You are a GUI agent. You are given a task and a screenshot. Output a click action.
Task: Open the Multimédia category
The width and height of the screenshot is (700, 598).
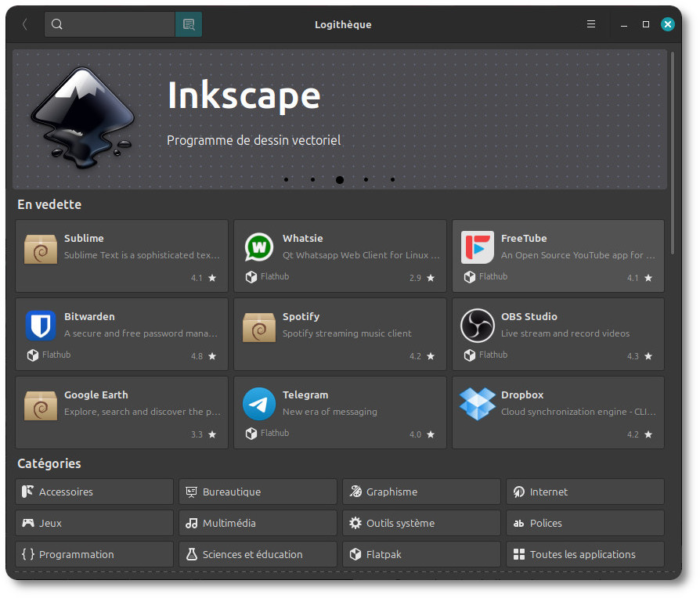(x=258, y=523)
